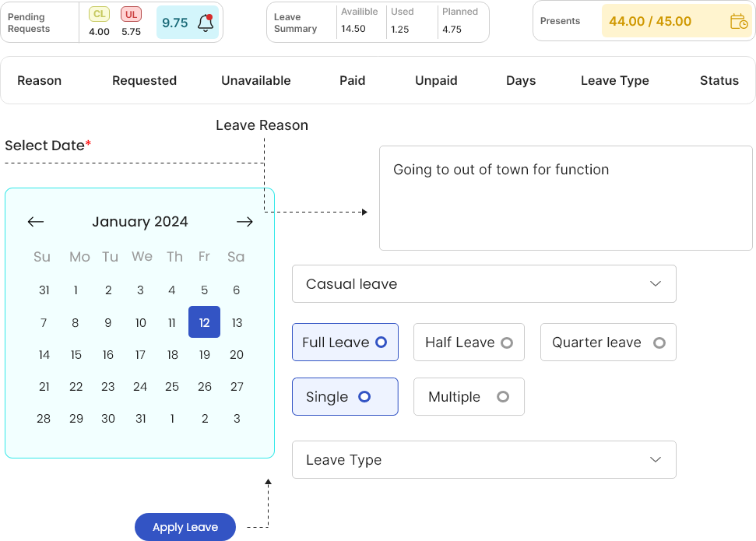This screenshot has width=756, height=541.
Task: Go to next month with right arrow
Action: pos(244,222)
